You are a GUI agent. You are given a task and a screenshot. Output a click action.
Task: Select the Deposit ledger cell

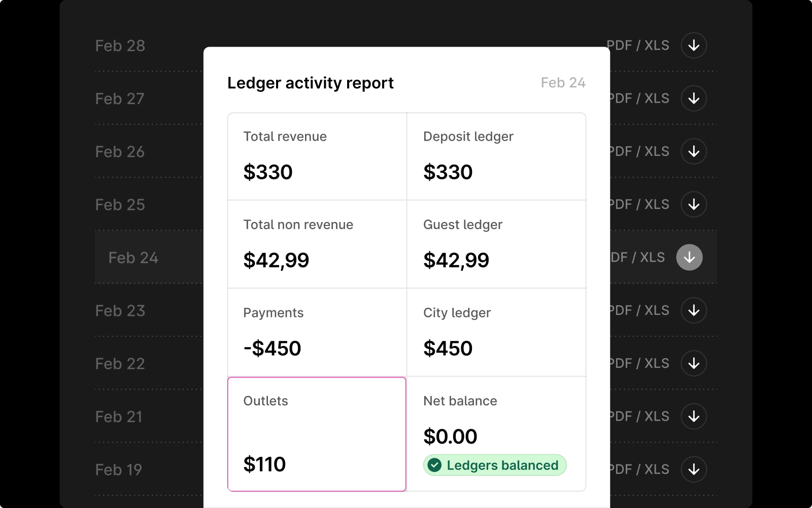[496, 156]
